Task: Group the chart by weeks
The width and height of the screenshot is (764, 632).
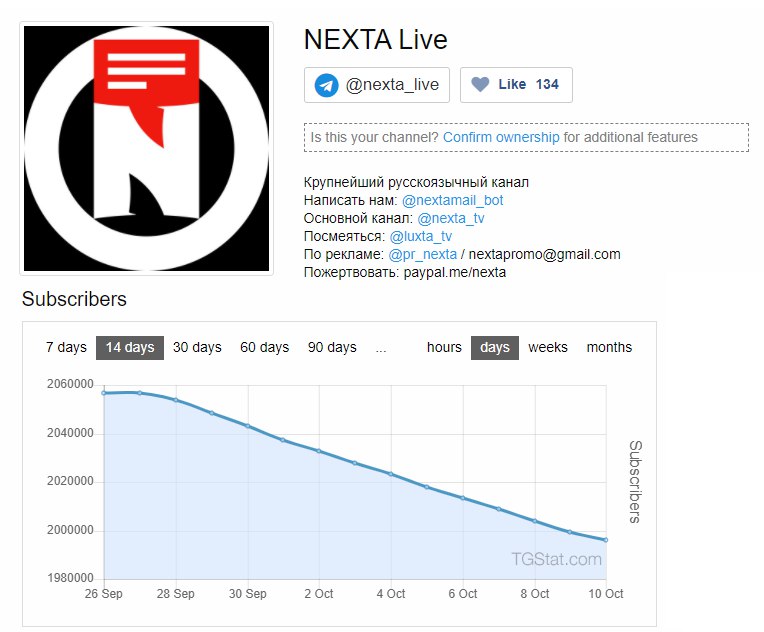Action: [548, 347]
